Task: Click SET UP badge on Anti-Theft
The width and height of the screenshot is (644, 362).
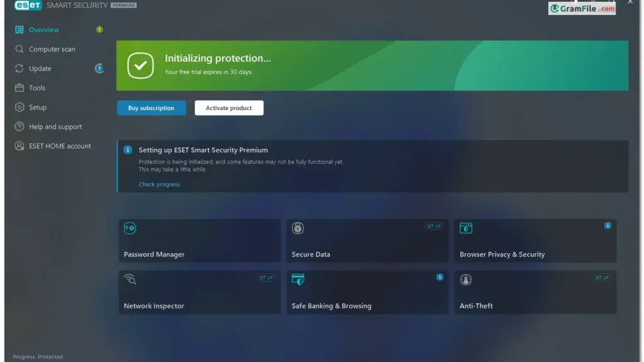Action: [602, 277]
